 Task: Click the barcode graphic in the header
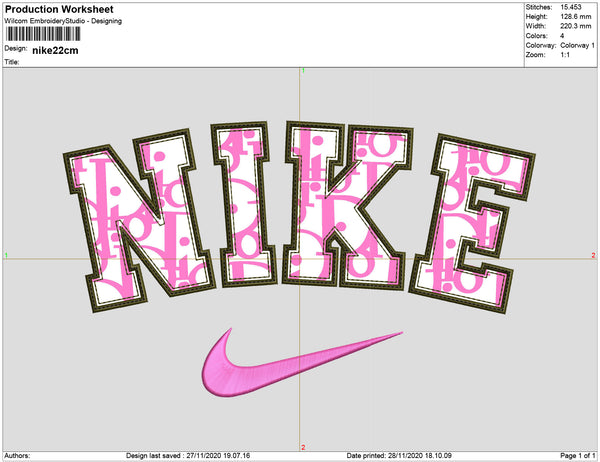43,34
